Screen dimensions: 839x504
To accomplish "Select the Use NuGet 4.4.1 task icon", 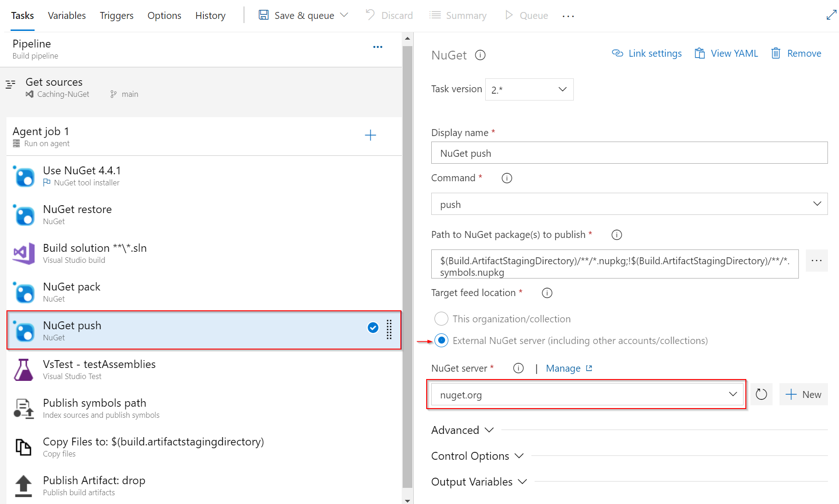I will pos(24,176).
